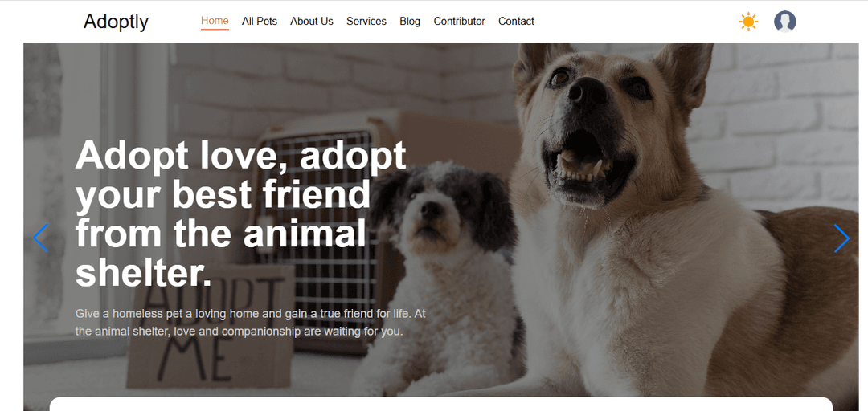Open the Contributor page
The width and height of the screenshot is (868, 411).
pyautogui.click(x=459, y=22)
